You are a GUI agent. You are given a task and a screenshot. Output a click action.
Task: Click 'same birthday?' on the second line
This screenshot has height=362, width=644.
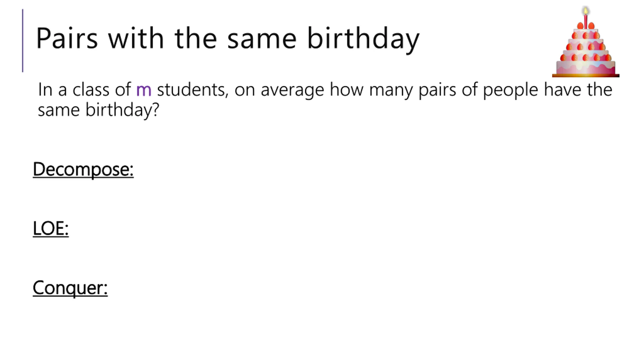(x=98, y=110)
